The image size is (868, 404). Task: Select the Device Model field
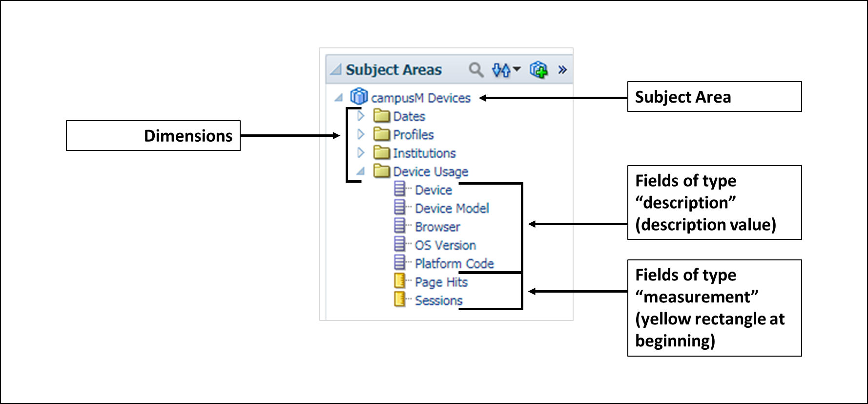452,209
